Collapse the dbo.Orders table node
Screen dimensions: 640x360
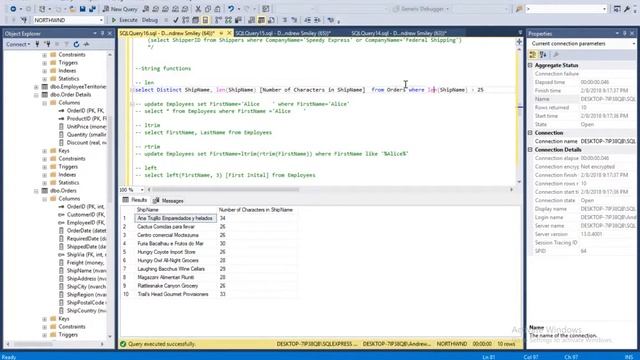click(36, 191)
